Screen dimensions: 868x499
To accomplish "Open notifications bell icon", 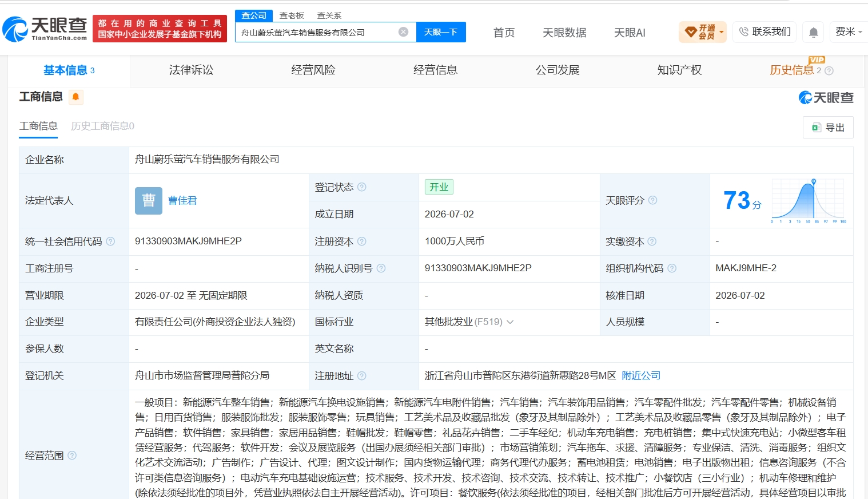I will click(x=813, y=32).
